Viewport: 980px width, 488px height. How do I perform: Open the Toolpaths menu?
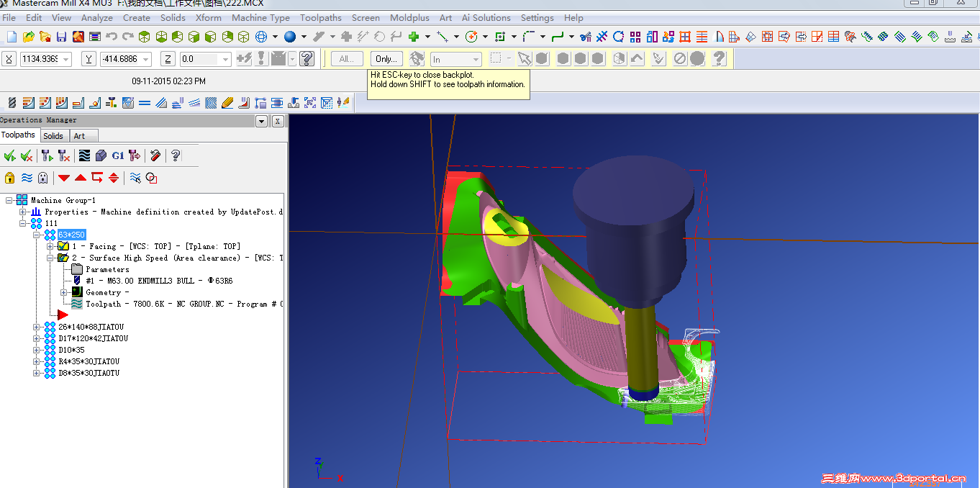click(321, 18)
